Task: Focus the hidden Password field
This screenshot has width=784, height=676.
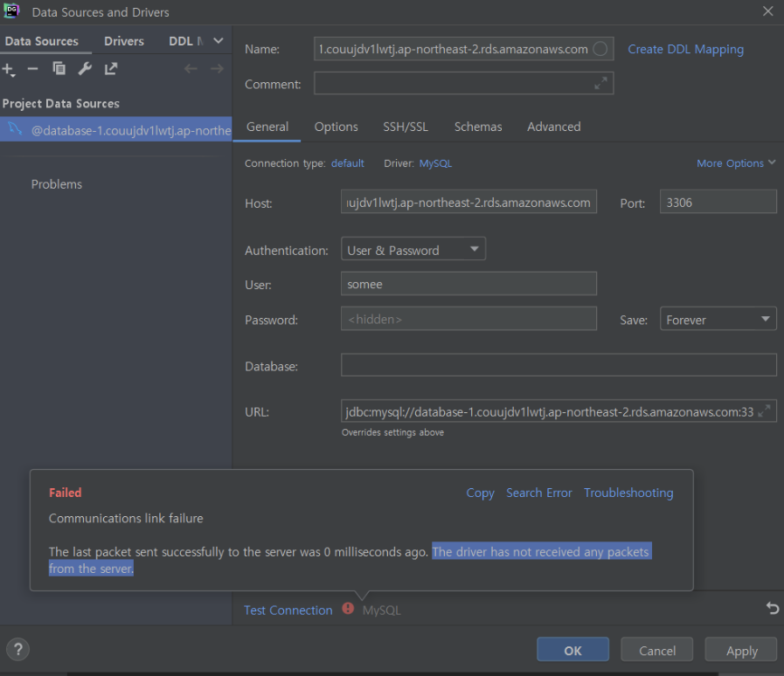Action: click(468, 319)
